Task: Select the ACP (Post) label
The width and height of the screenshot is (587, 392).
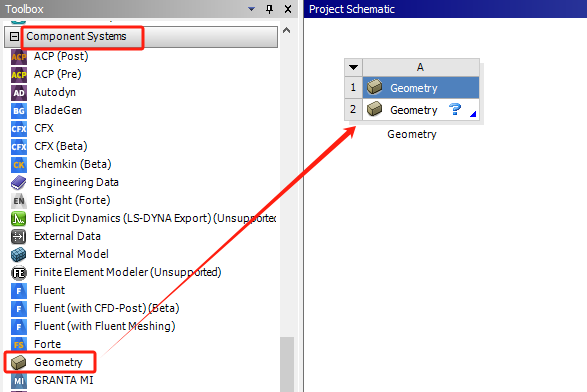Action: (x=61, y=57)
